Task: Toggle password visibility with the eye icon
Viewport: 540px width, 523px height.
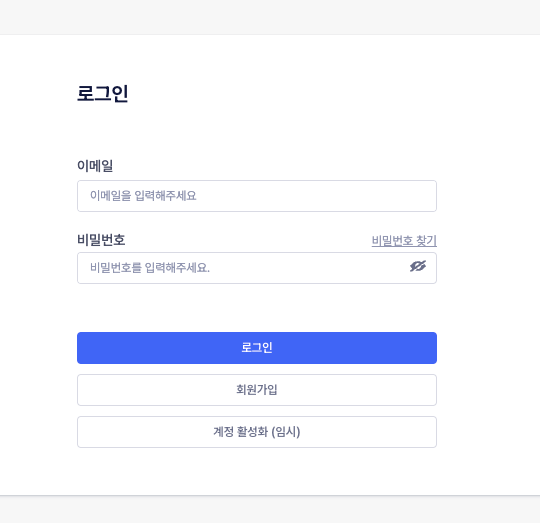Action: (x=418, y=266)
